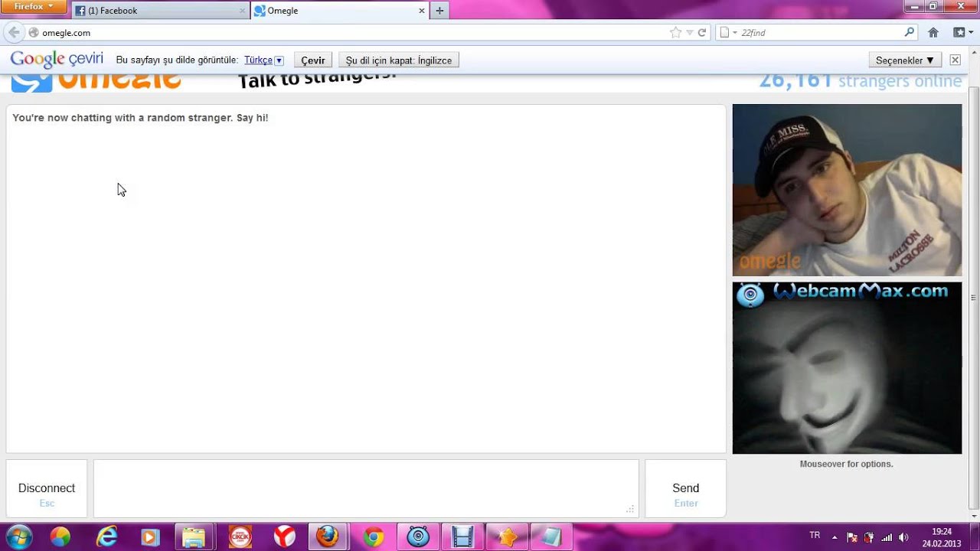980x551 pixels.
Task: Click the 22find search field
Action: point(819,33)
